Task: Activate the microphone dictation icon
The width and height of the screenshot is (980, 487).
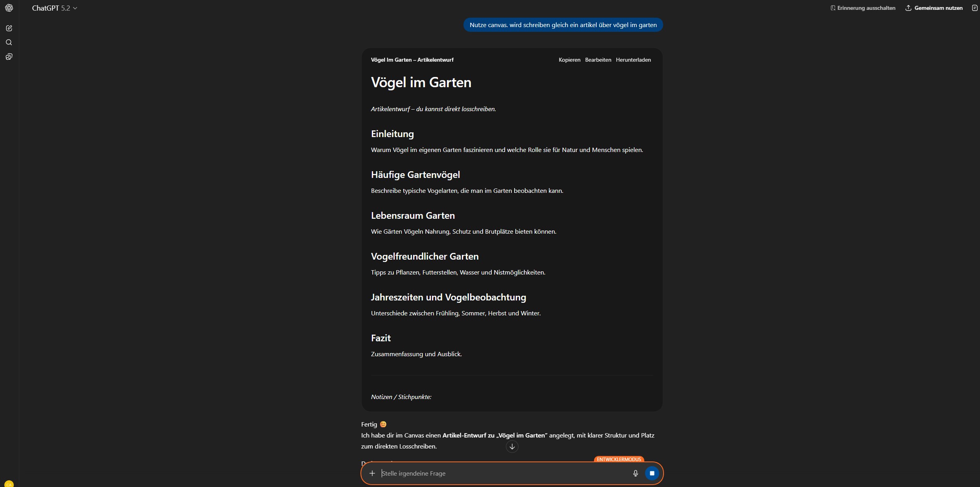Action: (635, 473)
